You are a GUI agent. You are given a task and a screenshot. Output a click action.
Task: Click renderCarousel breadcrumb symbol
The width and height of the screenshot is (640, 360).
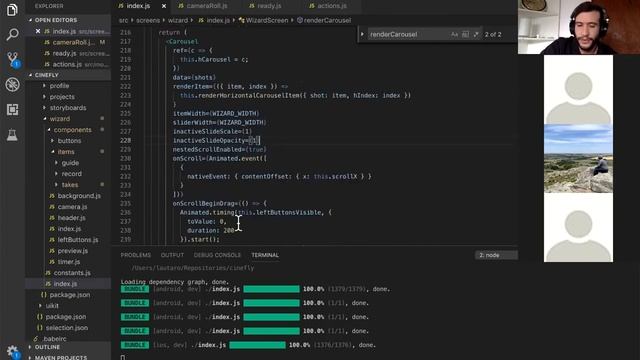click(x=327, y=20)
